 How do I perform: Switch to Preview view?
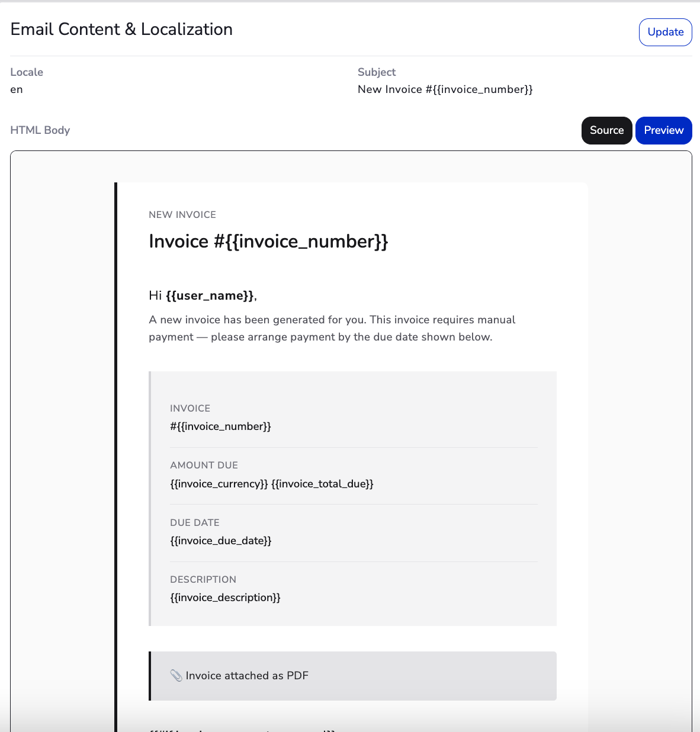point(664,130)
